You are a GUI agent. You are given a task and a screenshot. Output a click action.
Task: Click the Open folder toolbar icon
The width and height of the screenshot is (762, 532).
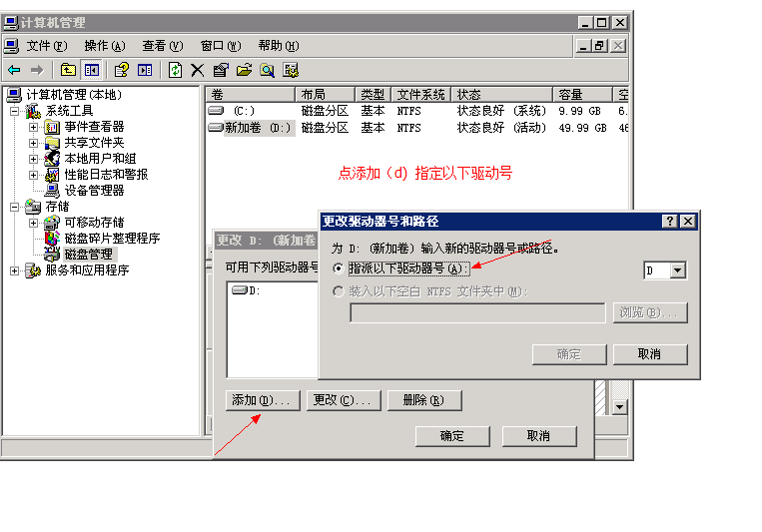tap(244, 70)
